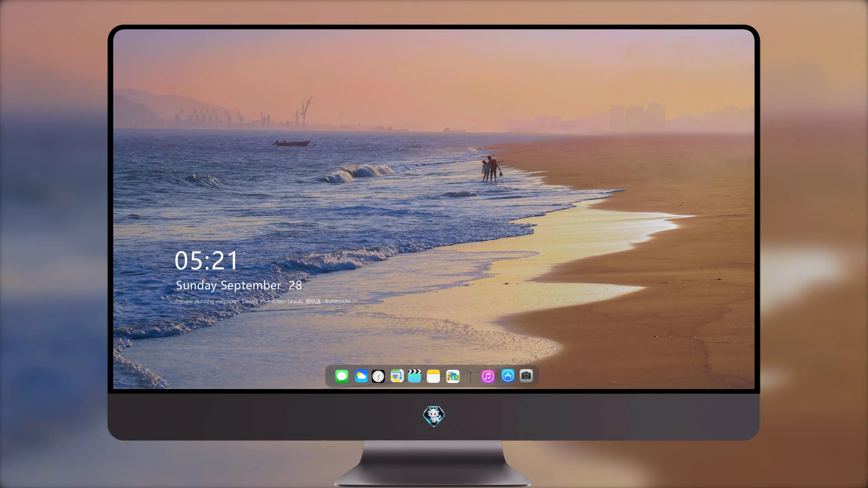
Task: Launch the pink iTunes Store music icon
Action: click(488, 376)
